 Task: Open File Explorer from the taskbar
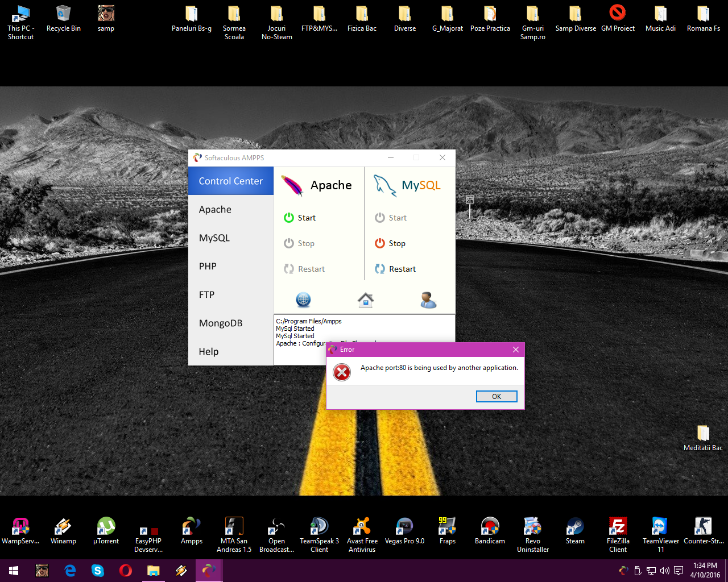(154, 571)
